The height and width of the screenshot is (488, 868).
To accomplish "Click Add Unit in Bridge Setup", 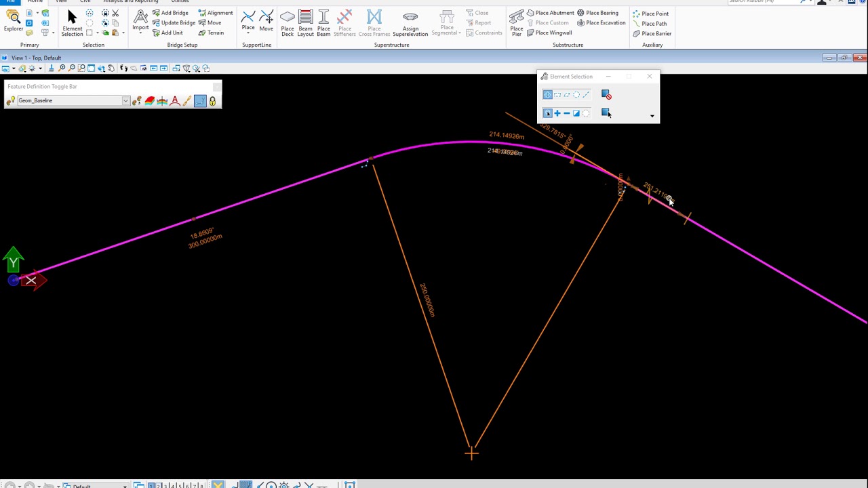I will click(167, 33).
